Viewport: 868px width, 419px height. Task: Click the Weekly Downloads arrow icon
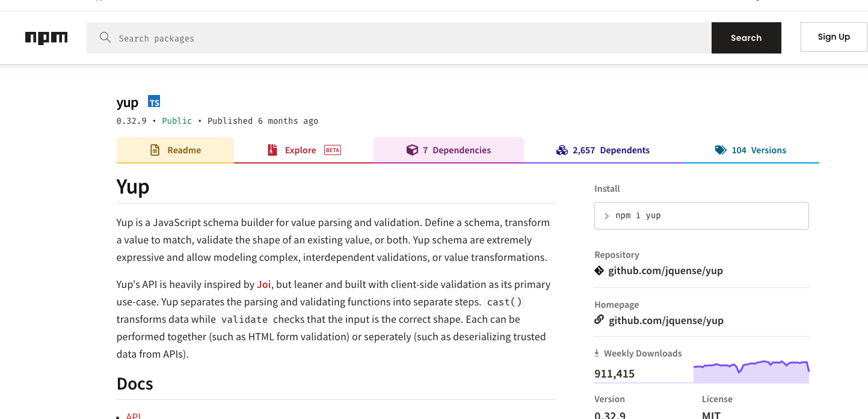pyautogui.click(x=597, y=353)
